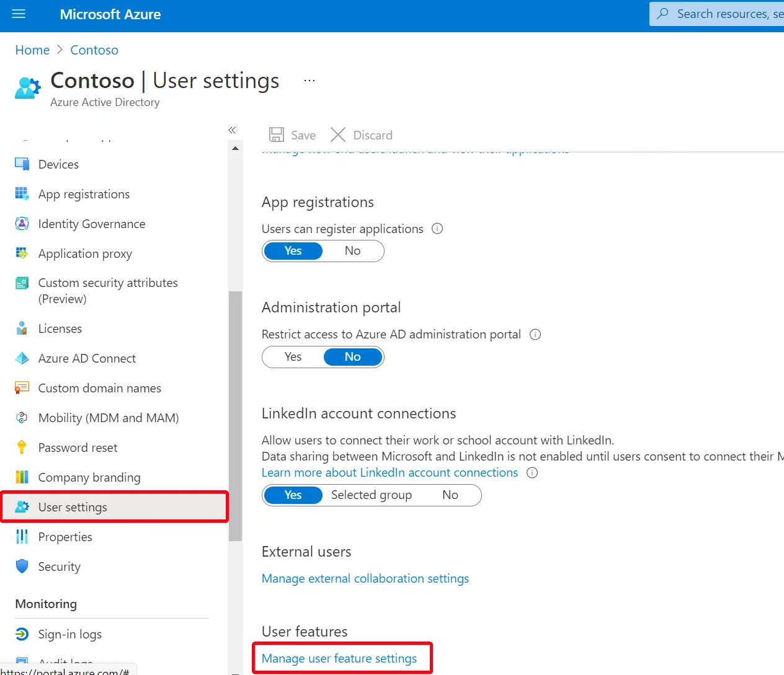Click the Security shield icon
The height and width of the screenshot is (675, 784).
coord(22,566)
